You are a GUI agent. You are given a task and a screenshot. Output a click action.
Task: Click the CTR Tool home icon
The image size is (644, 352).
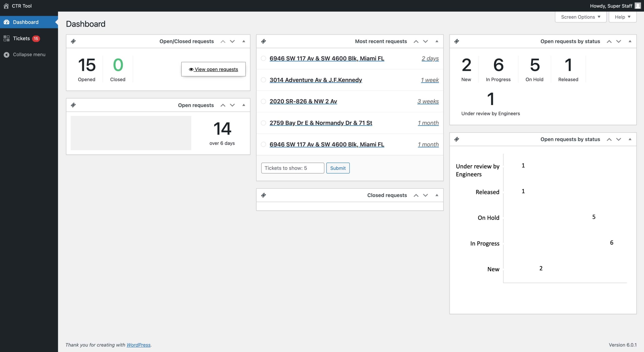(x=6, y=6)
